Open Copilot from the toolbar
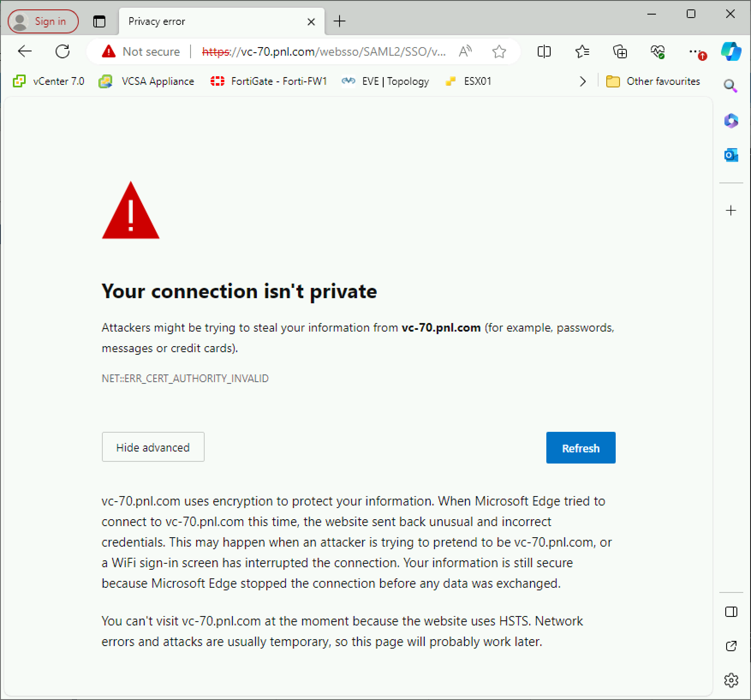The width and height of the screenshot is (751, 700). pyautogui.click(x=731, y=51)
